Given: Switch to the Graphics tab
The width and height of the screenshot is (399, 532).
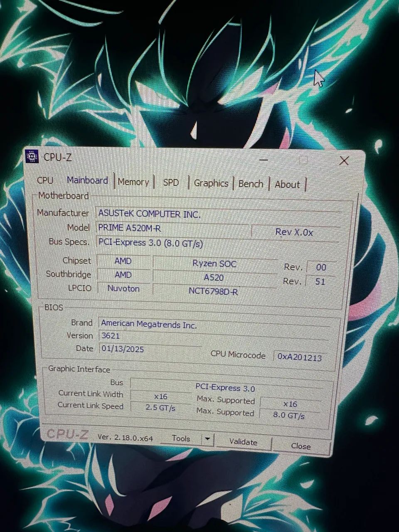Looking at the screenshot, I should click(211, 183).
